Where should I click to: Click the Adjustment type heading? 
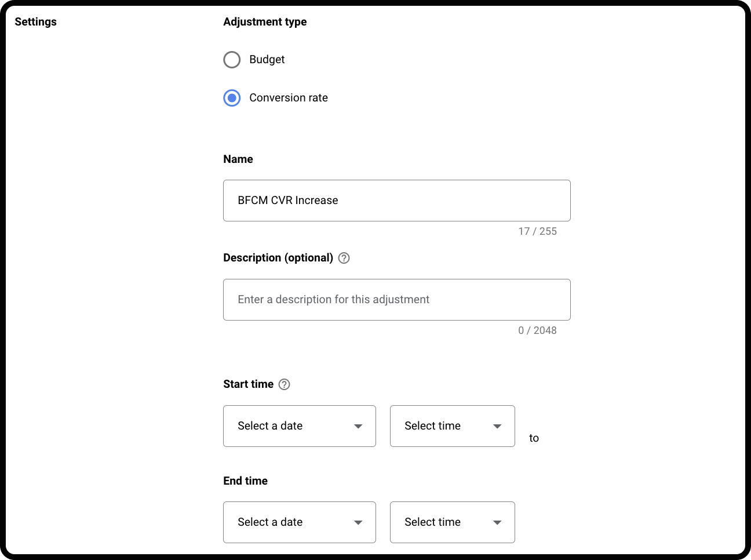coord(265,22)
